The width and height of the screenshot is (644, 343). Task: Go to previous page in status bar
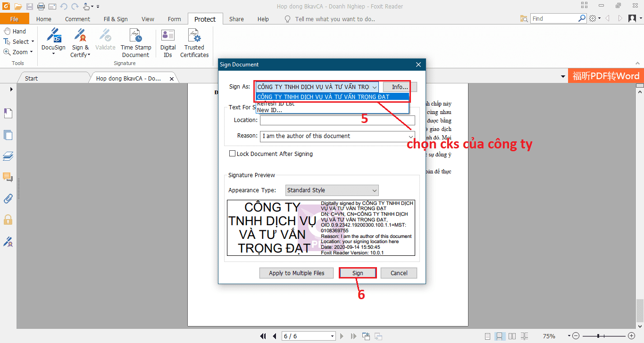(274, 336)
